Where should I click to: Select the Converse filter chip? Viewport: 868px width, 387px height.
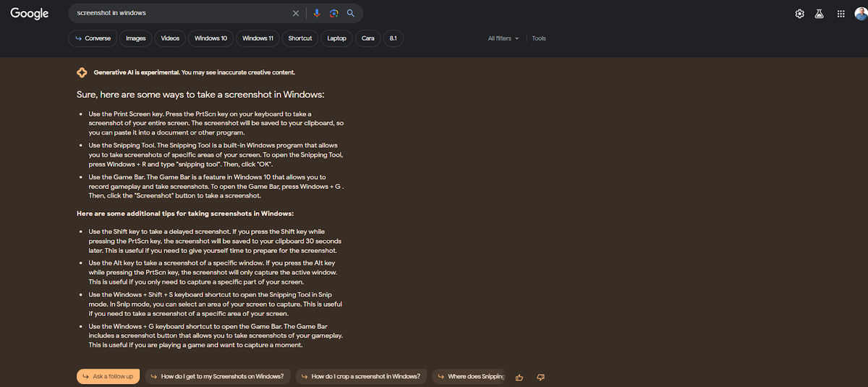tap(93, 38)
